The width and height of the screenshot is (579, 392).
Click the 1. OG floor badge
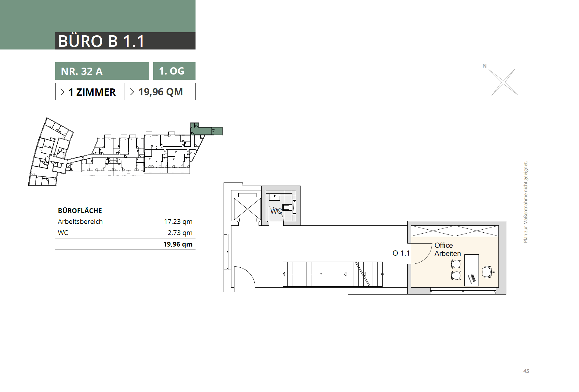[174, 71]
